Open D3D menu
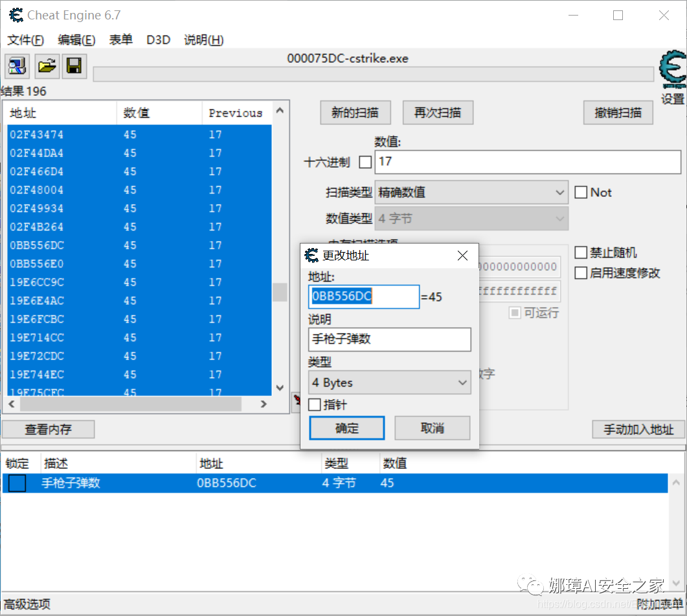This screenshot has width=687, height=616. click(158, 40)
